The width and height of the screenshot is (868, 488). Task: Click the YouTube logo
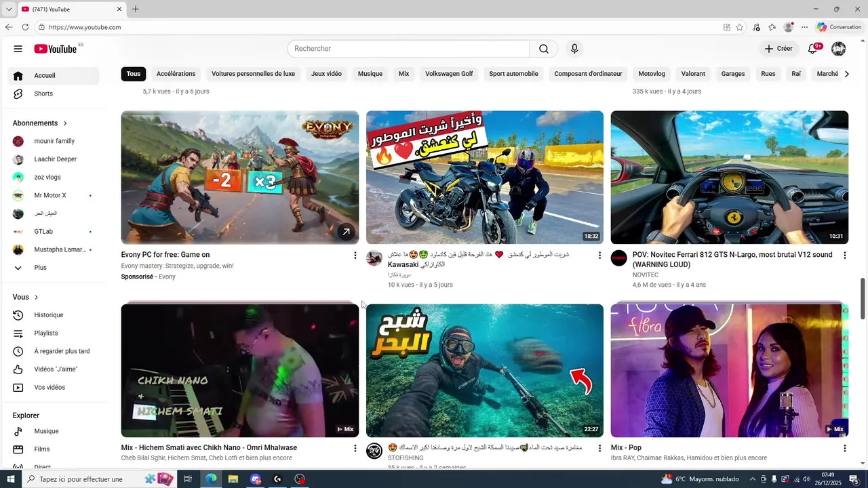(x=56, y=49)
